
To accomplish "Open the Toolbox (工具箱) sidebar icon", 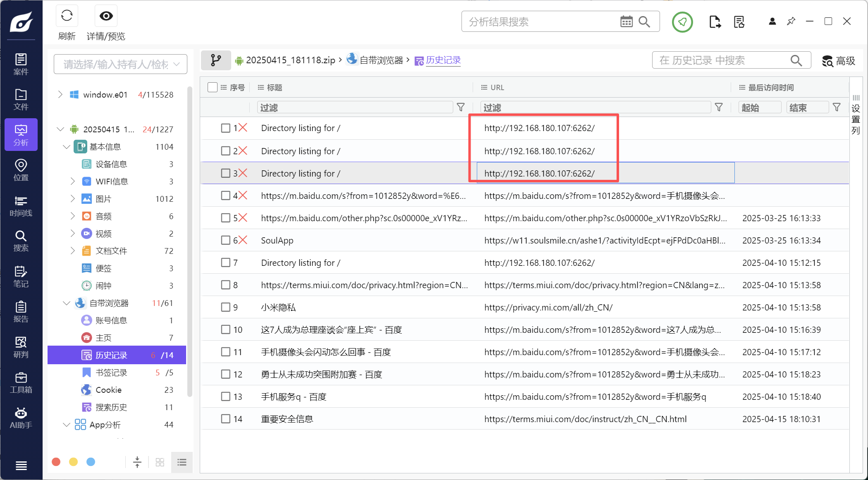I will pyautogui.click(x=21, y=382).
